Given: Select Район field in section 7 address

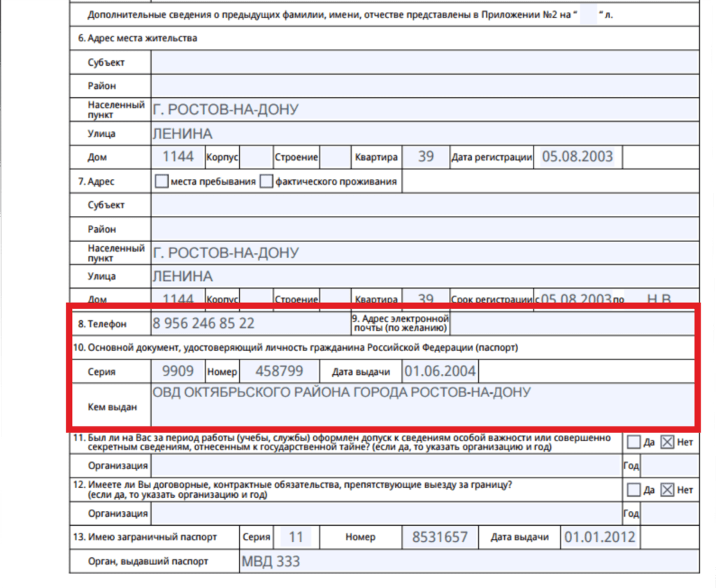Looking at the screenshot, I should pos(424,229).
